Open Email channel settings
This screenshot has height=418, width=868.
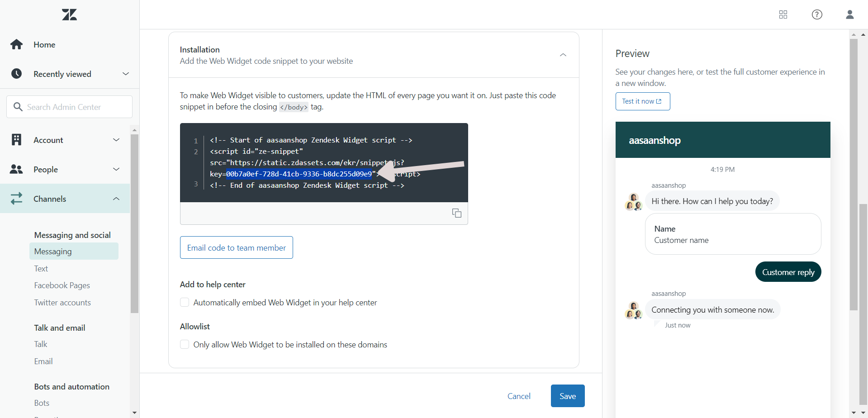tap(43, 361)
